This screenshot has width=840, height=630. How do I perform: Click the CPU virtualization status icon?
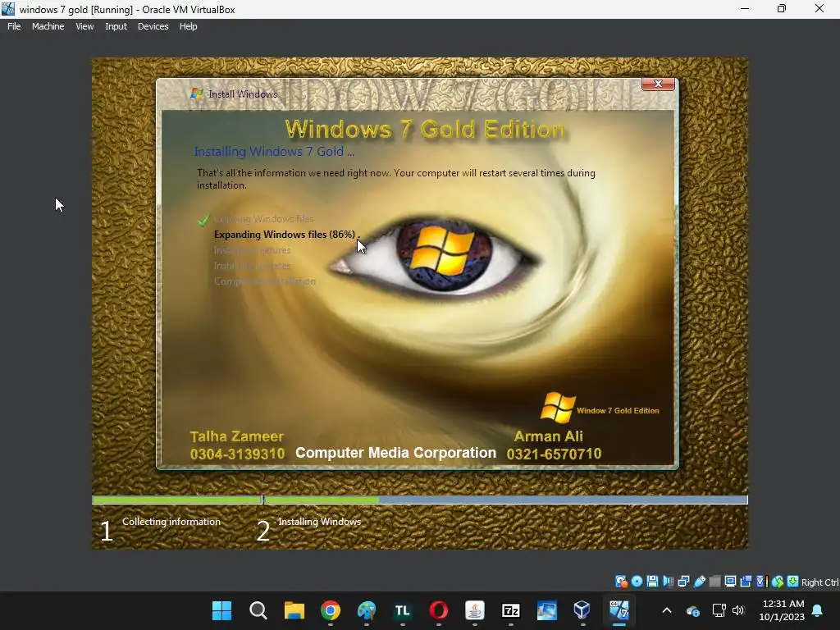point(761,582)
